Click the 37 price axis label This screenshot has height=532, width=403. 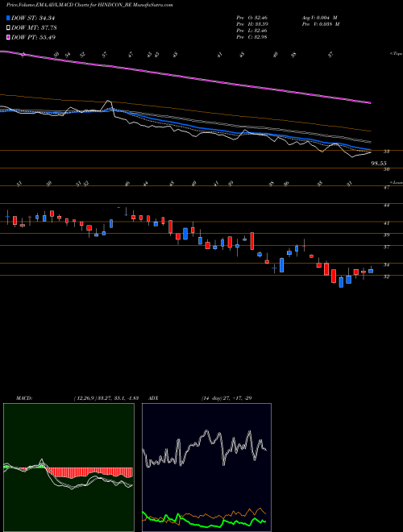386,247
